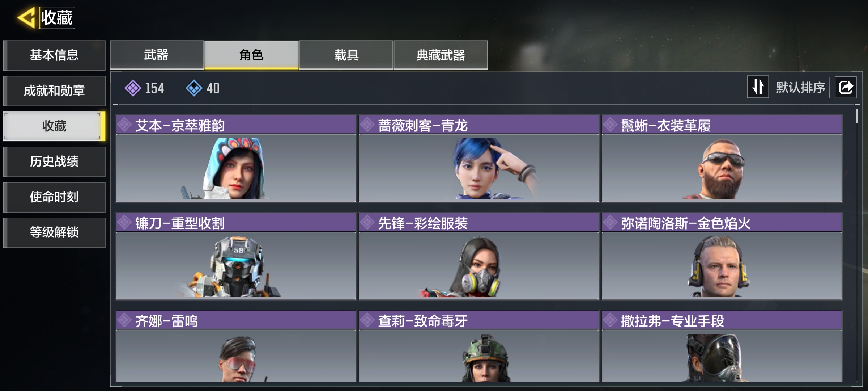Image resolution: width=868 pixels, height=391 pixels.
Task: Toggle the sort order arrows icon
Action: tap(758, 87)
